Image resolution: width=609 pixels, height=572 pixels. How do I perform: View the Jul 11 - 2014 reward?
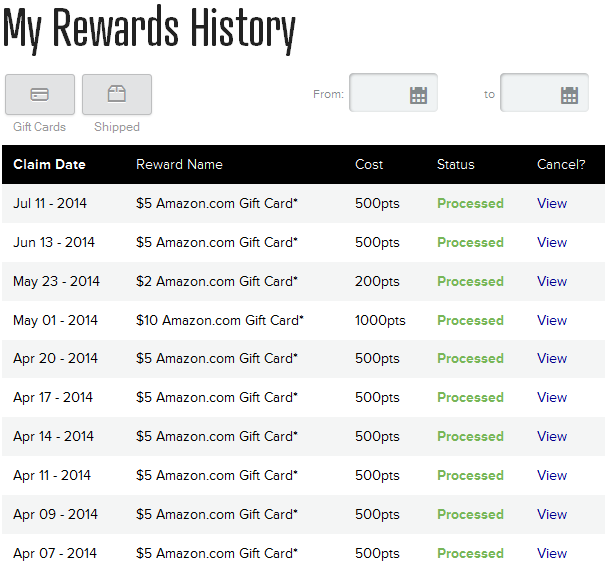click(552, 203)
